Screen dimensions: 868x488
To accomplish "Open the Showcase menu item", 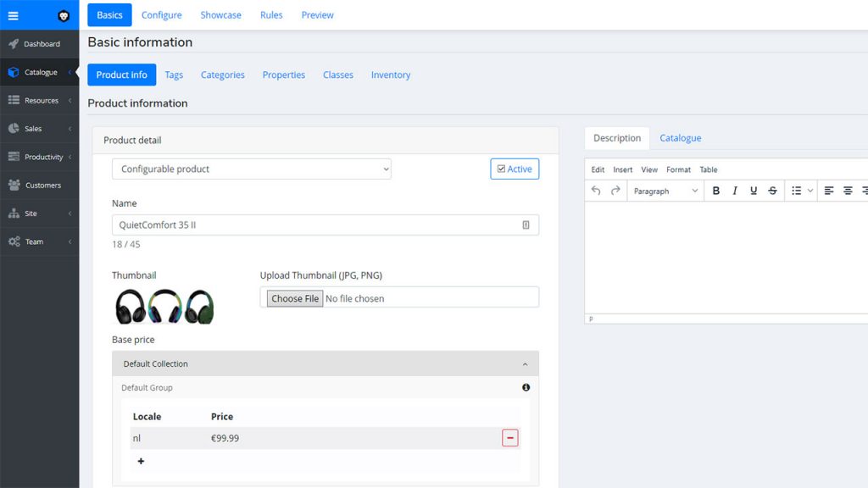I will pyautogui.click(x=220, y=14).
